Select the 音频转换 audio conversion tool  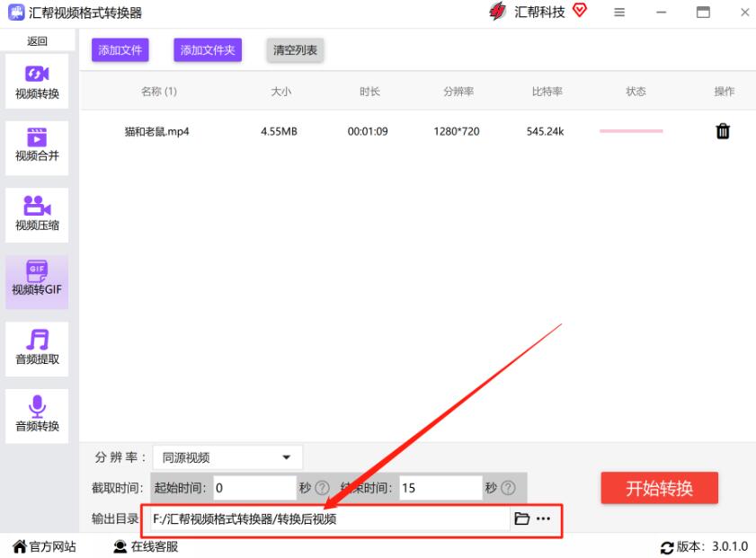37,414
